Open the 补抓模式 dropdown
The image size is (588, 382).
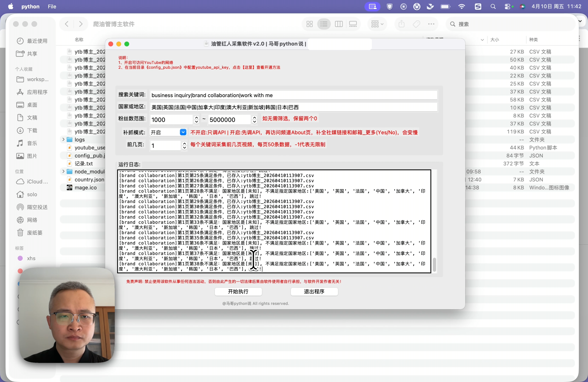183,132
